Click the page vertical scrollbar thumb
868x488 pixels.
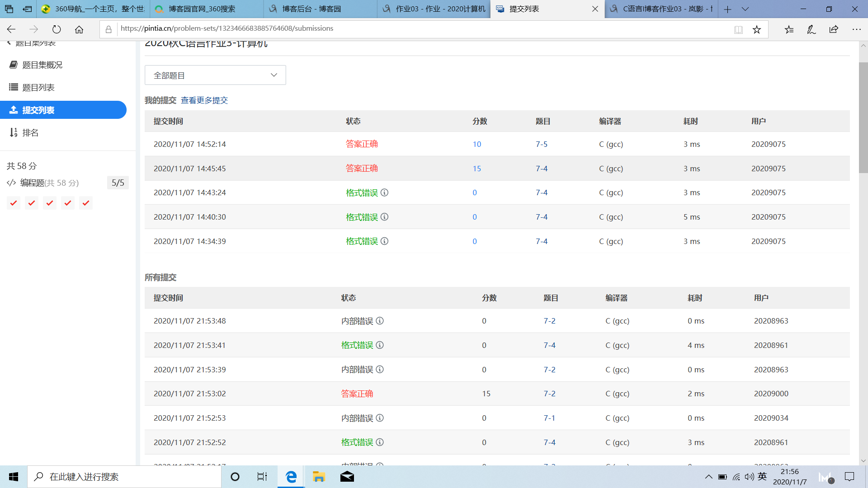(863, 117)
